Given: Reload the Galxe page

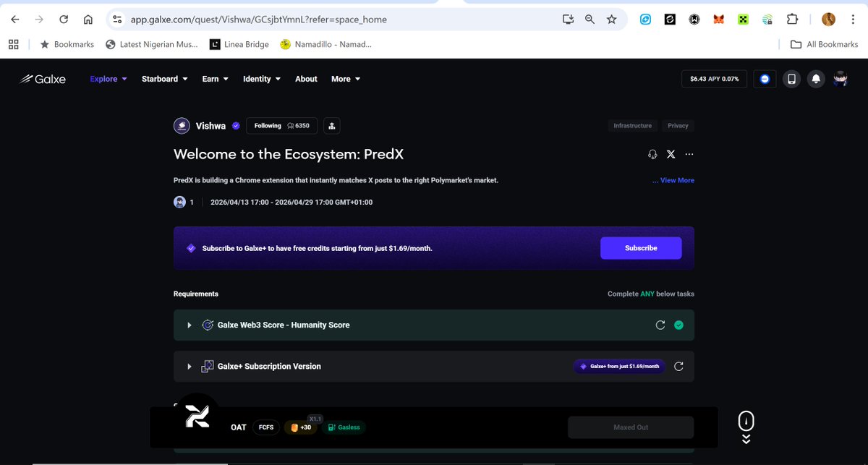Looking at the screenshot, I should (64, 20).
